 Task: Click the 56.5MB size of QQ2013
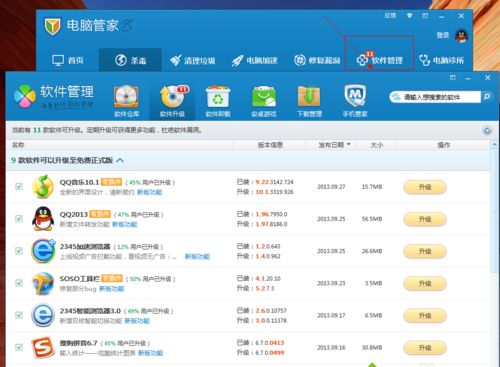click(x=372, y=219)
